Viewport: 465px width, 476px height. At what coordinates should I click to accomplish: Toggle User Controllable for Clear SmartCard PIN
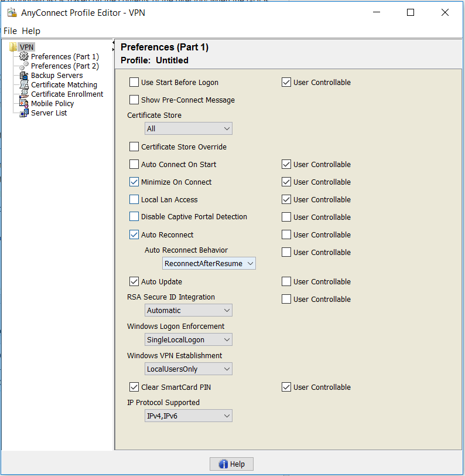286,387
